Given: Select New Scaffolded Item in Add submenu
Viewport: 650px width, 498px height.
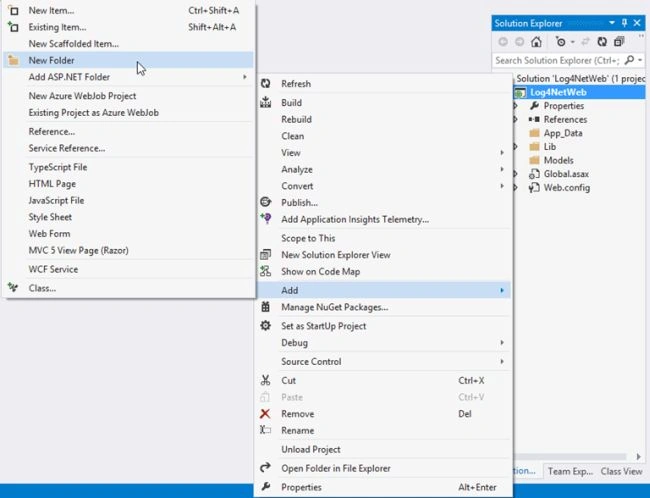Looking at the screenshot, I should pos(129,44).
